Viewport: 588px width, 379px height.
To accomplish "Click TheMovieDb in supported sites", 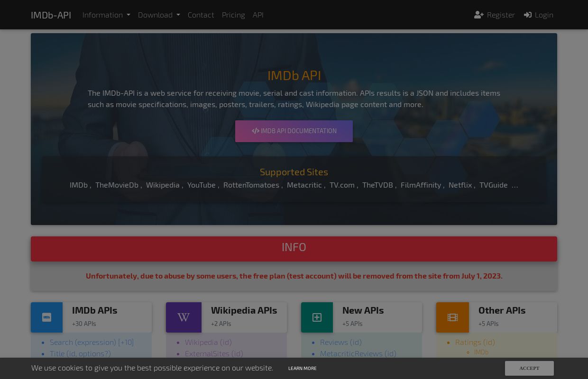I will (x=117, y=185).
